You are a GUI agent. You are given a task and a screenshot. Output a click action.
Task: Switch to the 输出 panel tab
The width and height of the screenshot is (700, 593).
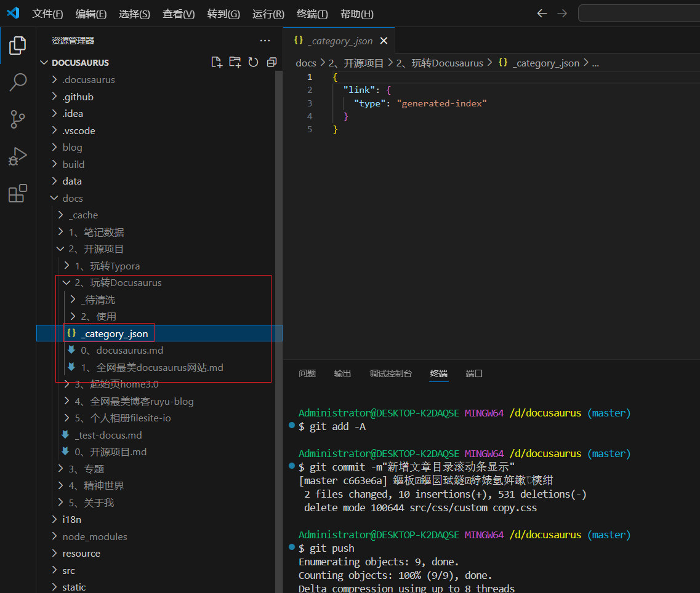pyautogui.click(x=342, y=373)
